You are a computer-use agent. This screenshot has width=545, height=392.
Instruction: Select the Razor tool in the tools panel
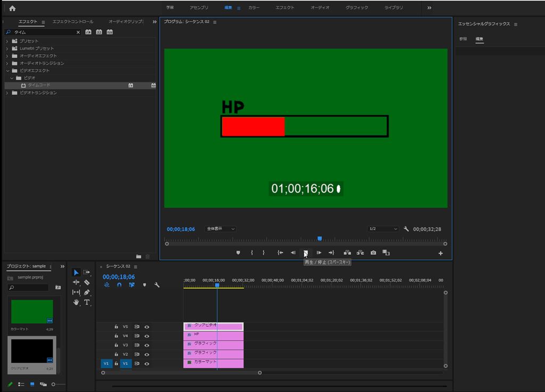[87, 282]
